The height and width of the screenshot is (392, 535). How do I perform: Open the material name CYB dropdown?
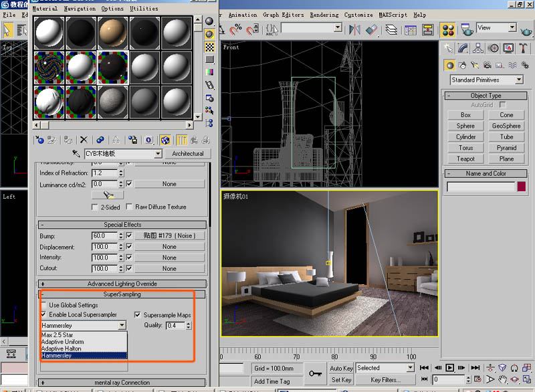[x=158, y=154]
